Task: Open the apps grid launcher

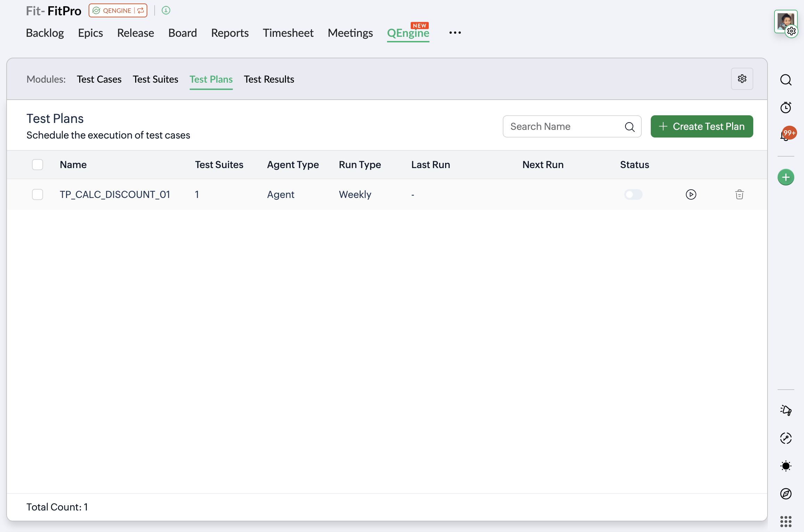Action: click(x=786, y=521)
